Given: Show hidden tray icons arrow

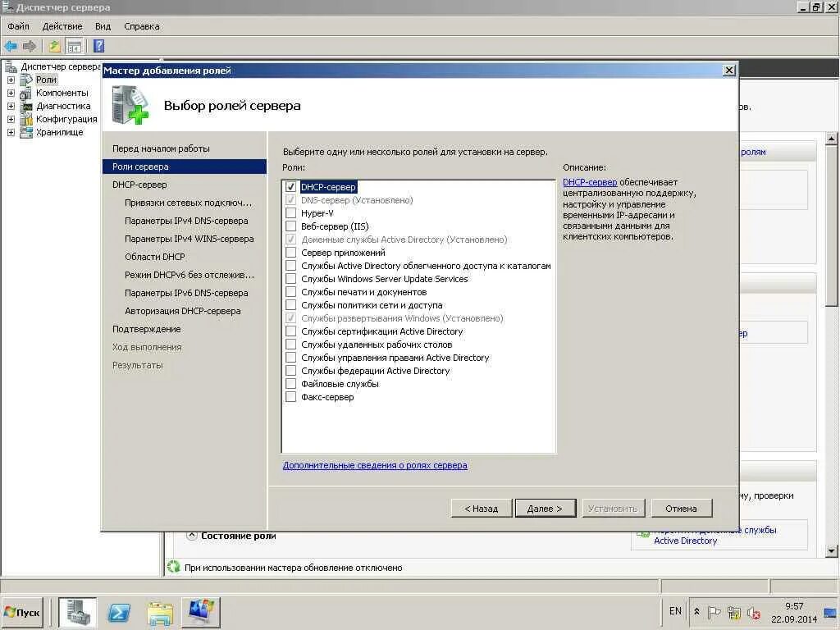Looking at the screenshot, I should 696,611.
